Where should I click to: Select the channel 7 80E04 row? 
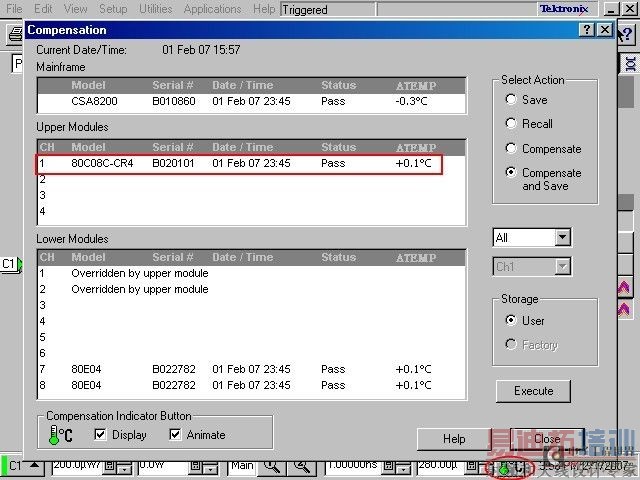point(251,369)
